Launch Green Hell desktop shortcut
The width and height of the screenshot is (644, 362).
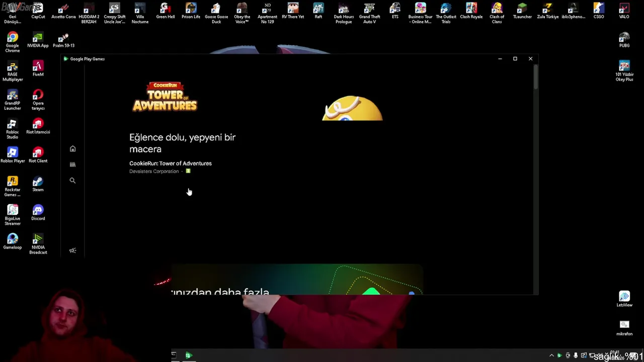pos(165,11)
